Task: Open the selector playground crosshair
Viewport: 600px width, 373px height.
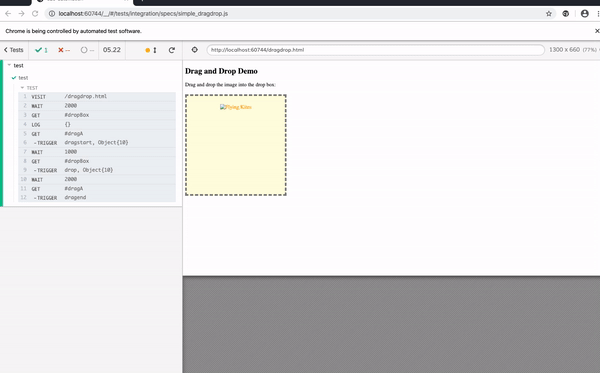Action: point(194,50)
